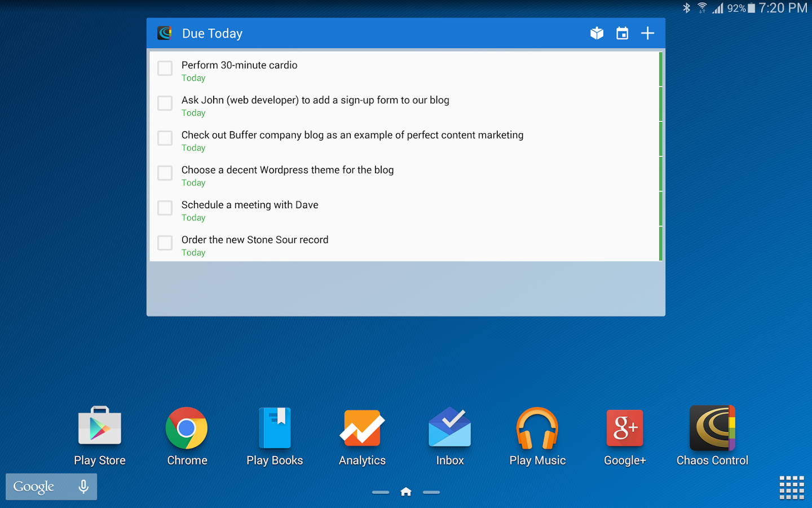This screenshot has width=812, height=508.
Task: Launch the Inbox app
Action: tap(450, 436)
